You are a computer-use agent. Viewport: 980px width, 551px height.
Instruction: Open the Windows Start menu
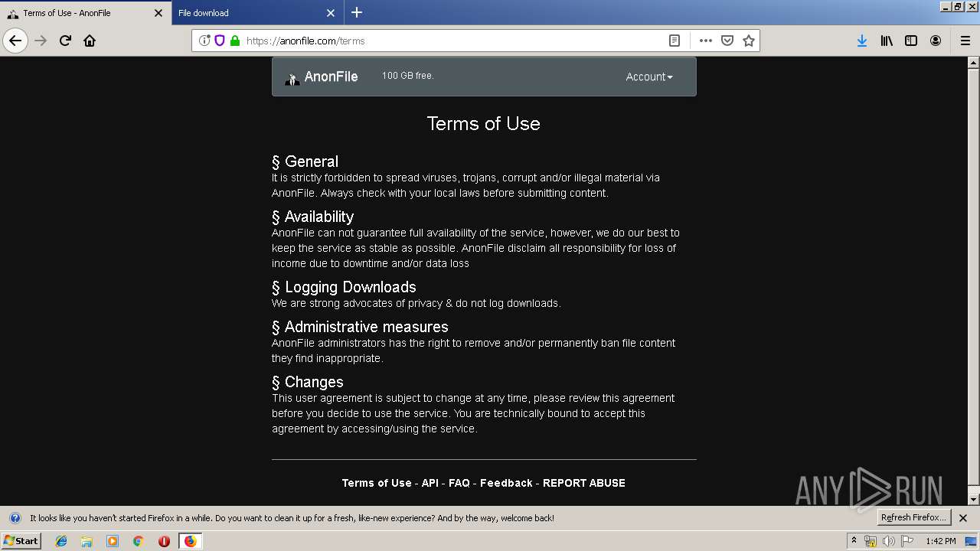tap(21, 540)
